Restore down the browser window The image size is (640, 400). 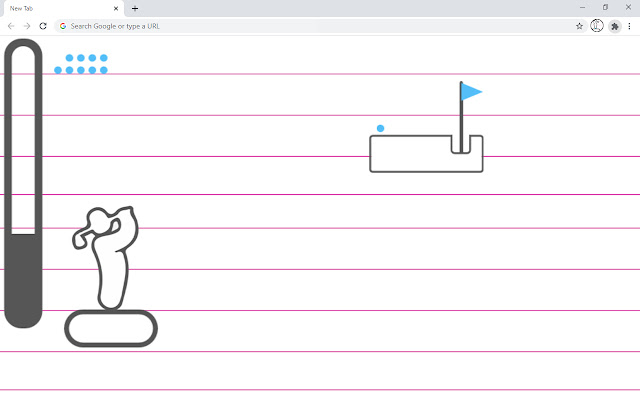605,7
